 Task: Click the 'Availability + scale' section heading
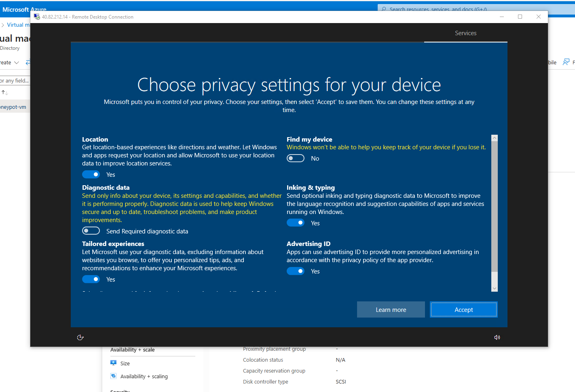point(132,350)
